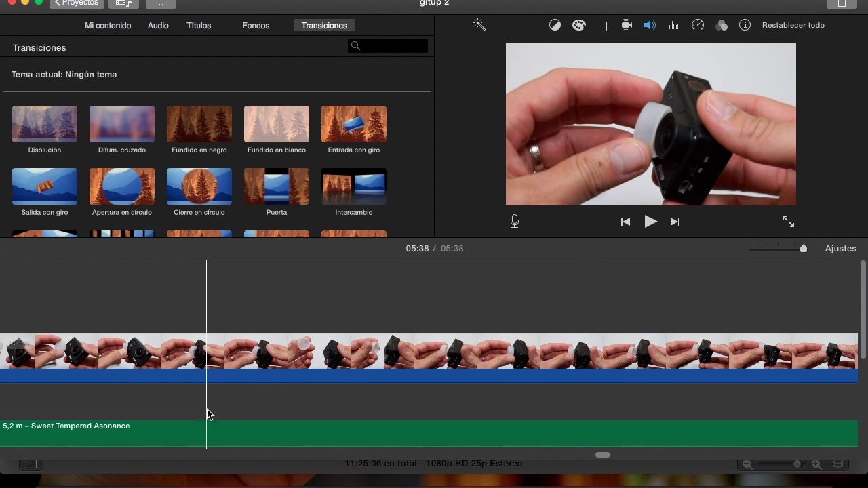Click the Transiciones panel heading

tap(39, 48)
